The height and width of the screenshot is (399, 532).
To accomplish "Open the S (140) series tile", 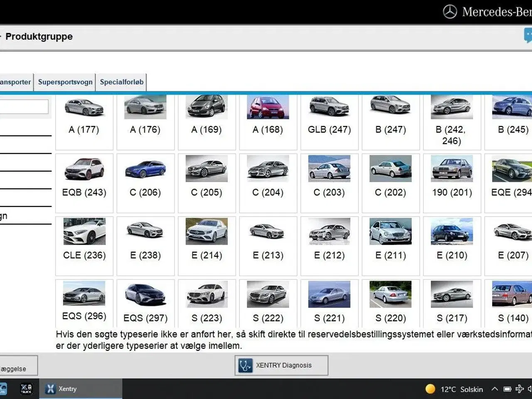I will click(x=509, y=303).
